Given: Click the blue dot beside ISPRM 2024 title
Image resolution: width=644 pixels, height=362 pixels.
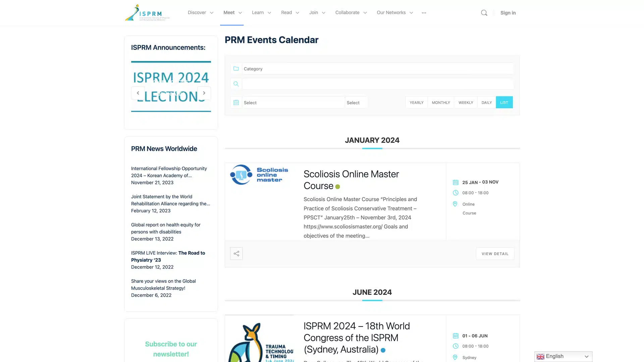Looking at the screenshot, I should pos(383,350).
